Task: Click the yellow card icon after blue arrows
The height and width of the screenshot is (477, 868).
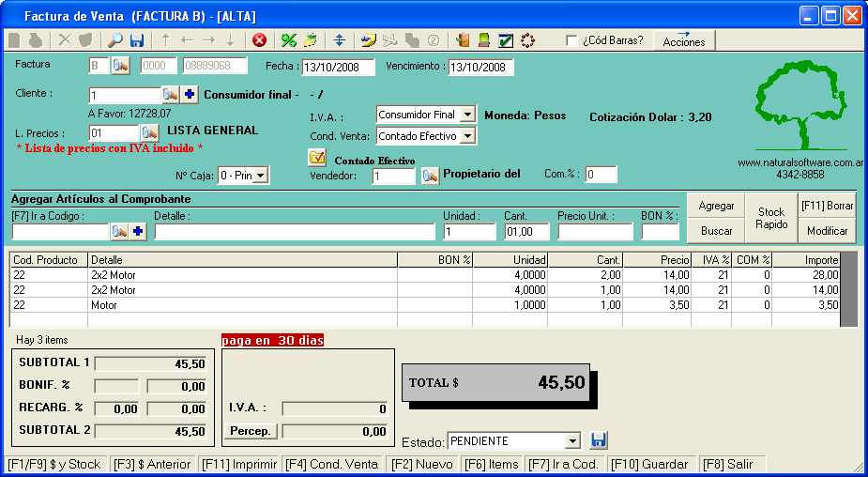Action: [x=368, y=39]
